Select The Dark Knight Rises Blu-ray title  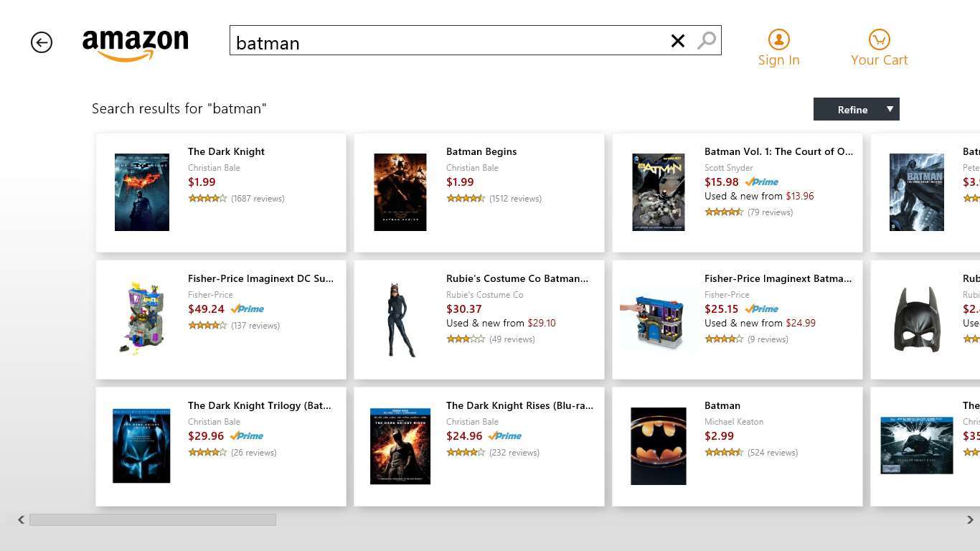coord(519,405)
